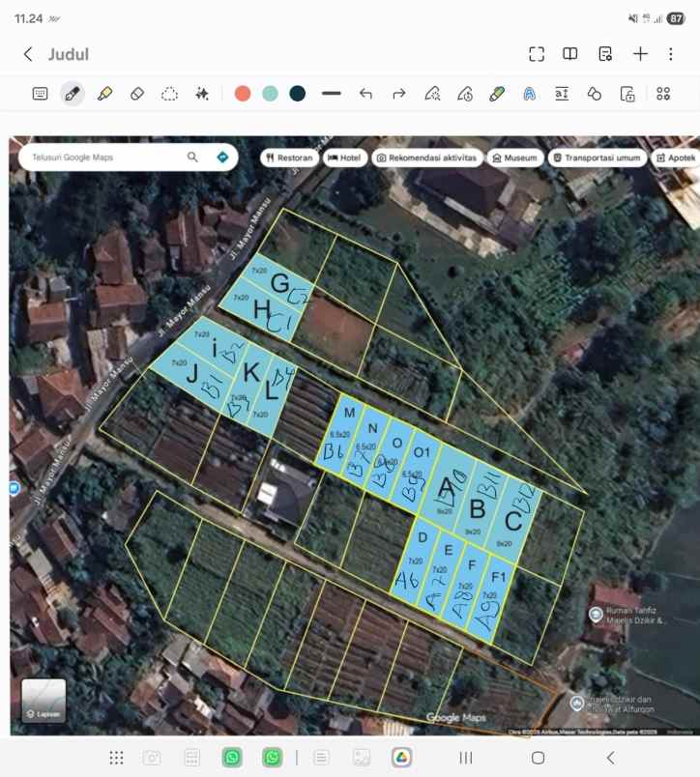The height and width of the screenshot is (777, 700).
Task: Open the page template settings icon
Action: (x=605, y=53)
